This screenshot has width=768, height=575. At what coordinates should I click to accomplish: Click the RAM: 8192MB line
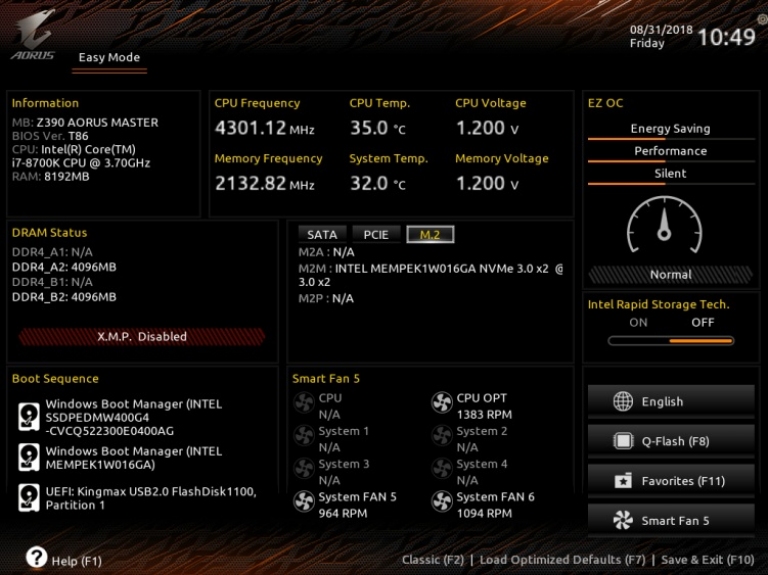click(50, 177)
